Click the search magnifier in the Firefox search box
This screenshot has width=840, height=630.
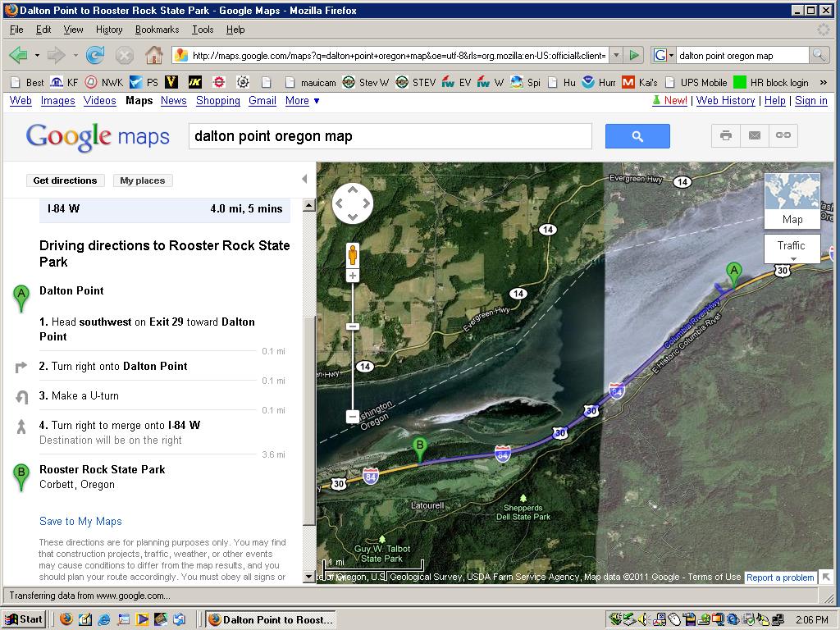click(818, 55)
